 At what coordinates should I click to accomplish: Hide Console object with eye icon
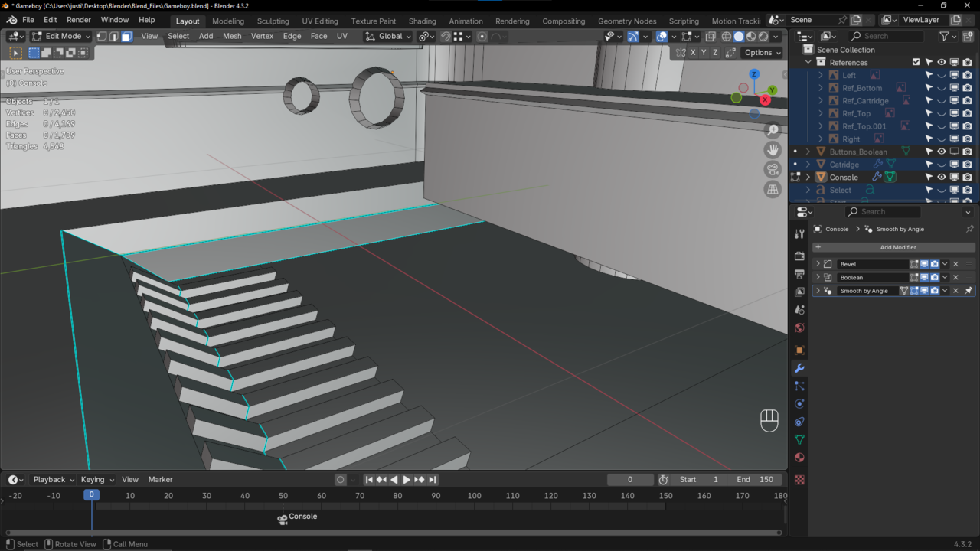point(942,178)
